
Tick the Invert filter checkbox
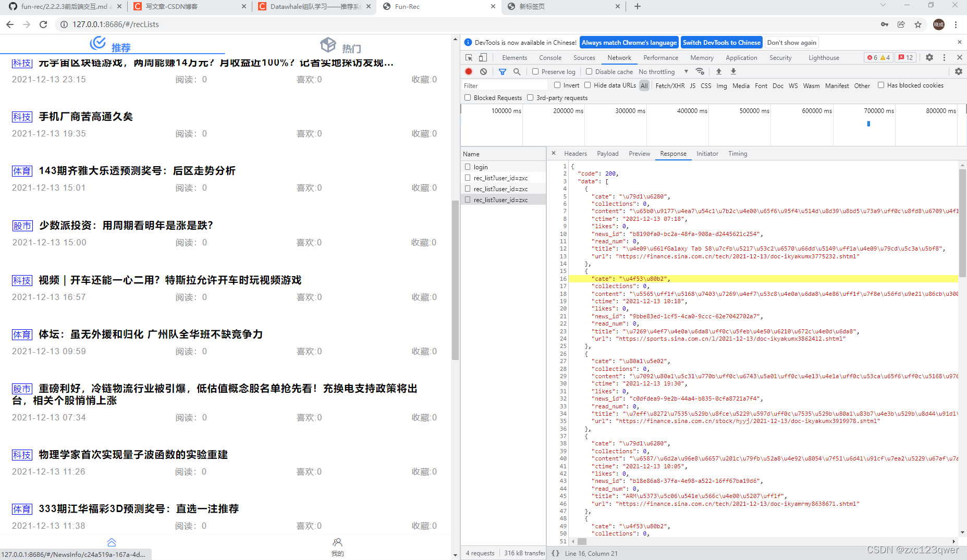tap(557, 85)
